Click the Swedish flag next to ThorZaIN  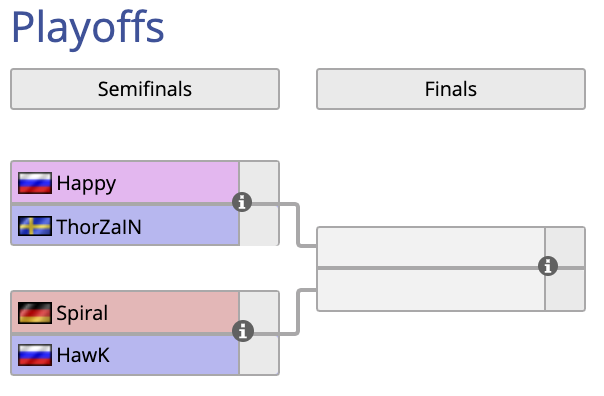coord(35,226)
